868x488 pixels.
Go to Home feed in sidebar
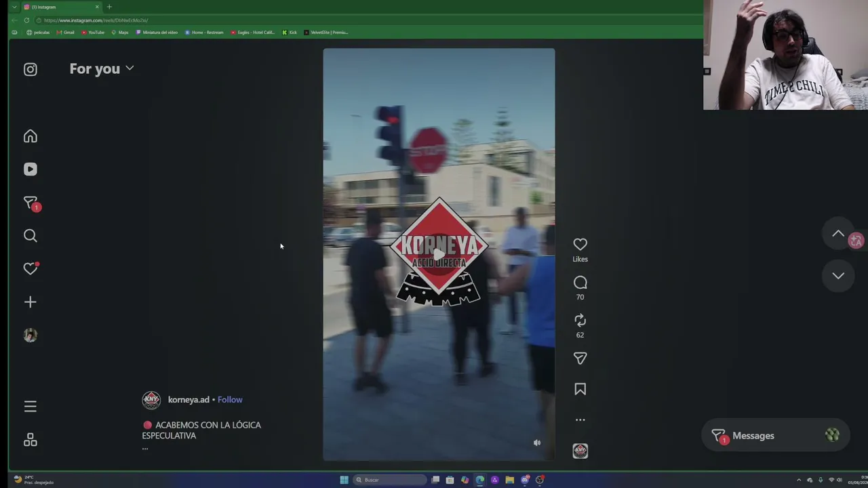click(31, 136)
